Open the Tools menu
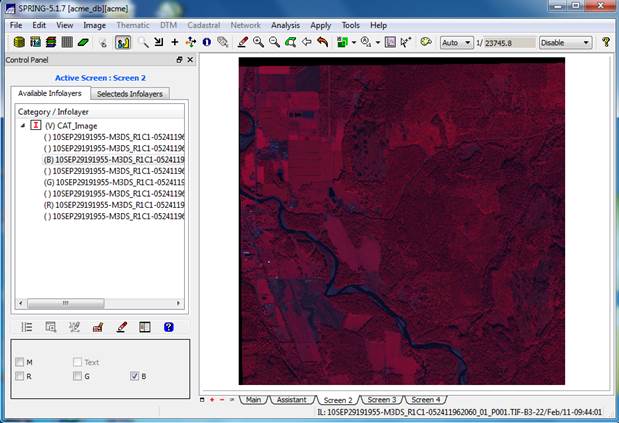This screenshot has width=619, height=423. (351, 25)
